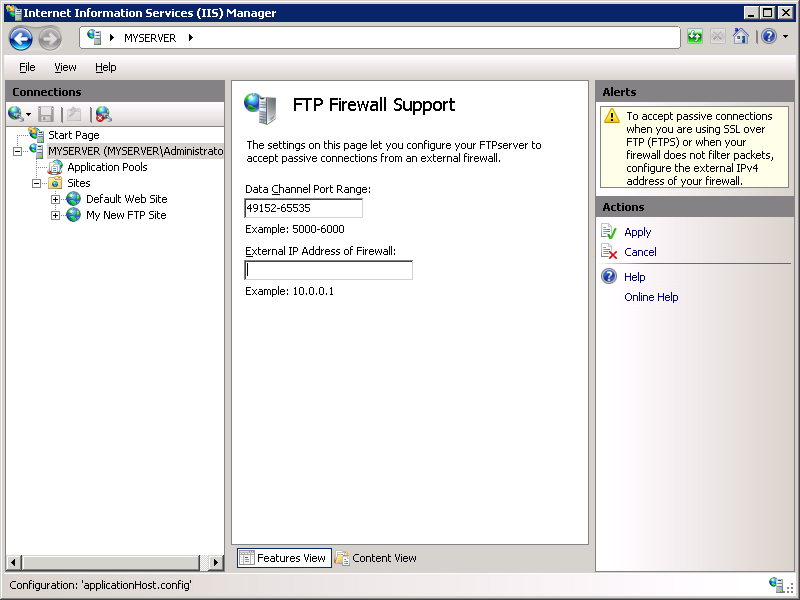
Task: Click the server icon in address bar
Action: click(94, 37)
